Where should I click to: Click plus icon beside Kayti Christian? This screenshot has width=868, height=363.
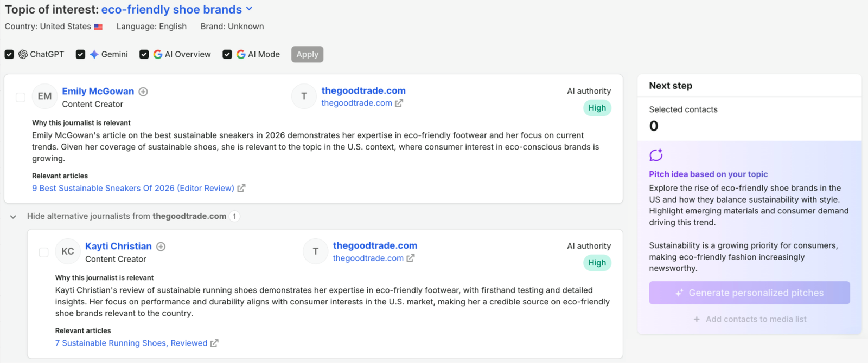(161, 247)
